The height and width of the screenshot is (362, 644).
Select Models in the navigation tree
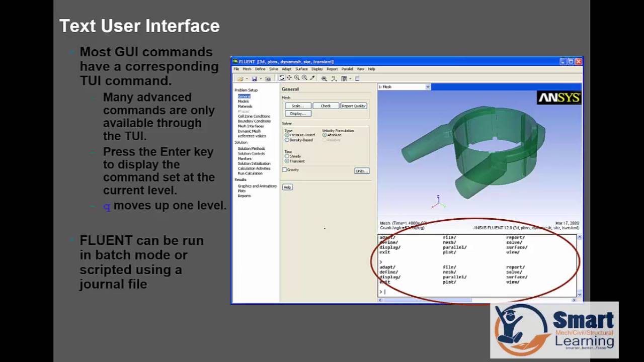tap(244, 102)
